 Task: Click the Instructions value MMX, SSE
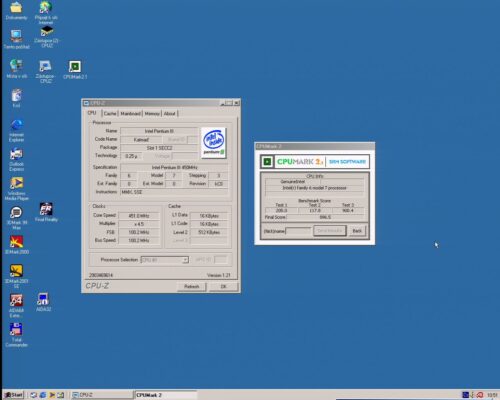tap(174, 192)
